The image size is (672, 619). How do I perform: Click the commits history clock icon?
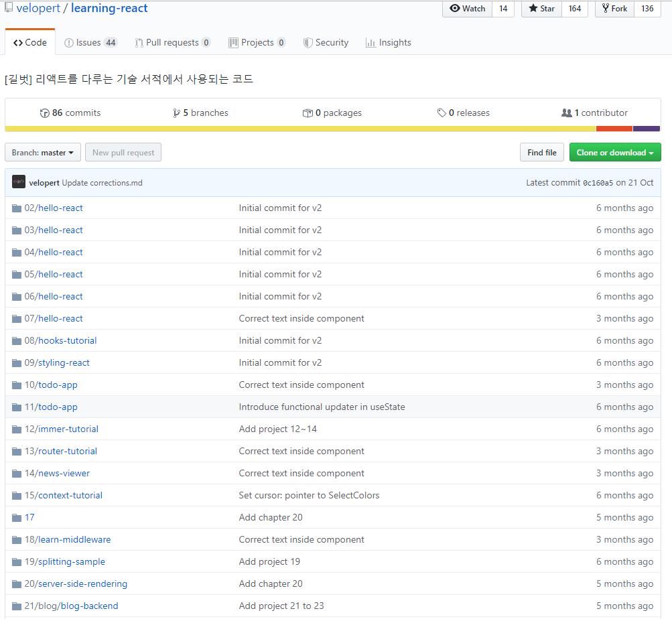point(45,113)
